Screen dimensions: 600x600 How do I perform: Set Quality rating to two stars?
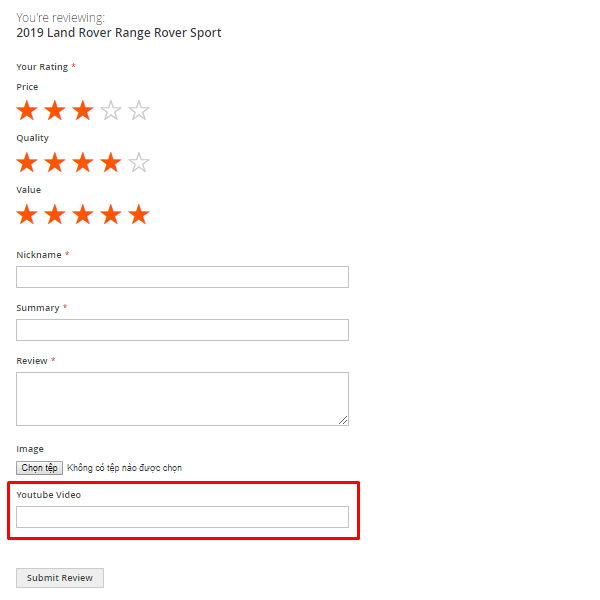pyautogui.click(x=55, y=162)
